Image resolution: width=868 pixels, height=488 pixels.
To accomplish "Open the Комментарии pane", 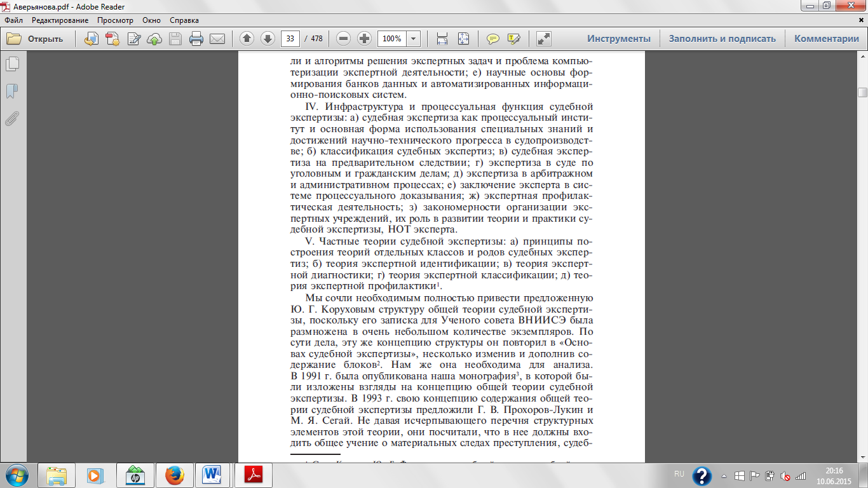I will click(x=826, y=39).
